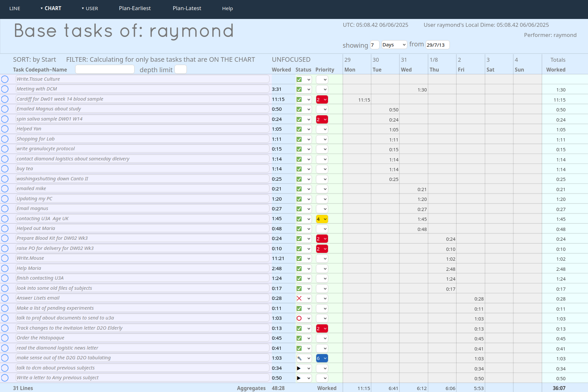The width and height of the screenshot is (588, 392).
Task: Click the Task Codepath~Name header
Action: (40, 70)
